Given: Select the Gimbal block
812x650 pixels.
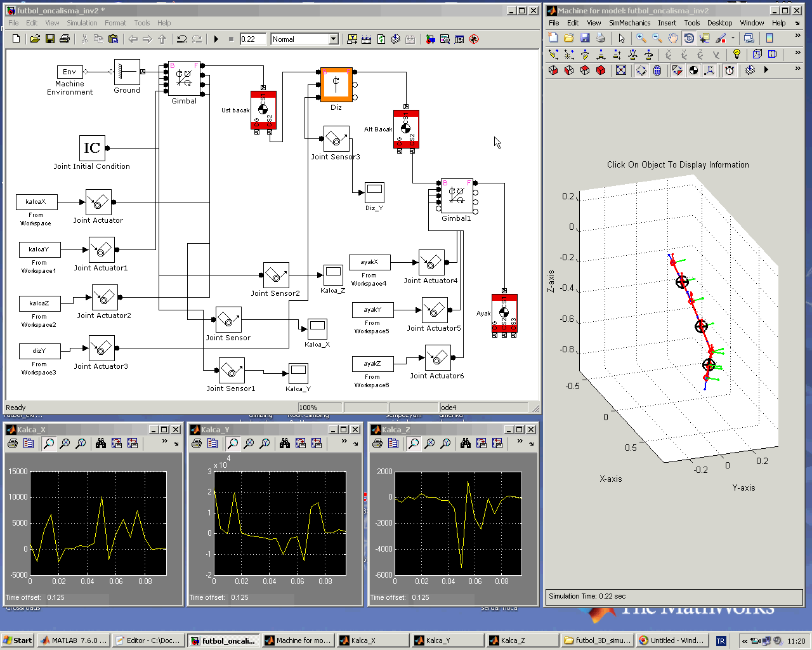Looking at the screenshot, I should click(x=184, y=78).
